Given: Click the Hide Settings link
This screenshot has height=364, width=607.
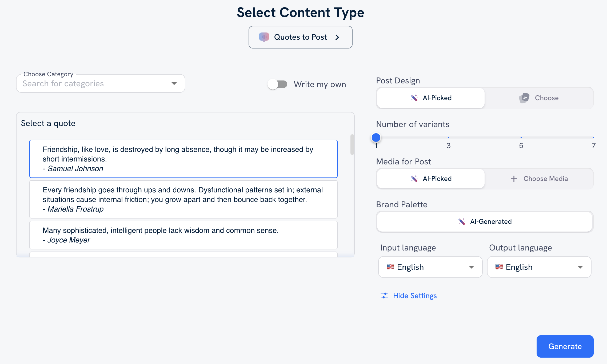Looking at the screenshot, I should [415, 296].
